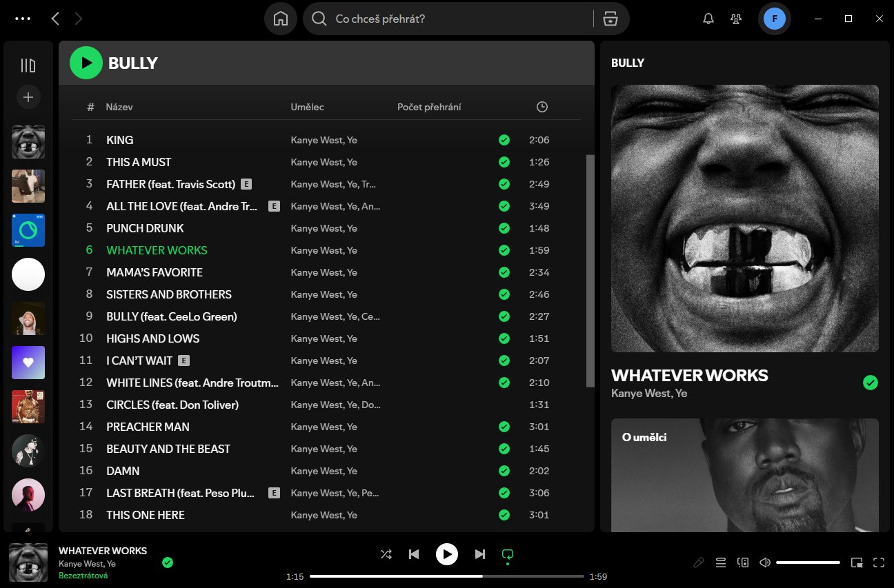894x588 pixels.
Task: Toggle the saved checkmark in the bottom bar
Action: tap(168, 562)
